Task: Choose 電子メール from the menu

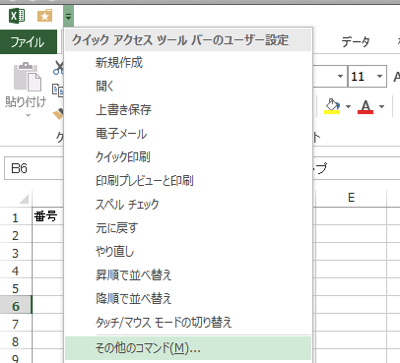Action: 188,134
